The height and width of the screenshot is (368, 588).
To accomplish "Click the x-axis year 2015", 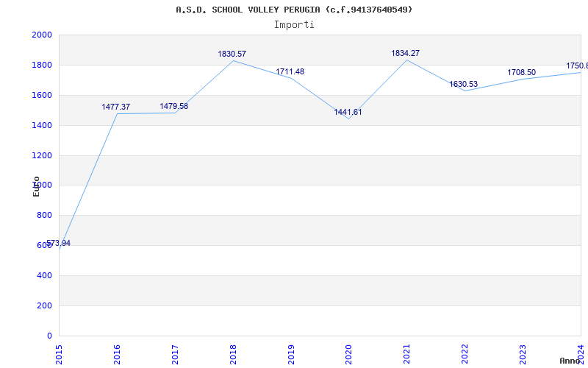I will pos(59,354).
